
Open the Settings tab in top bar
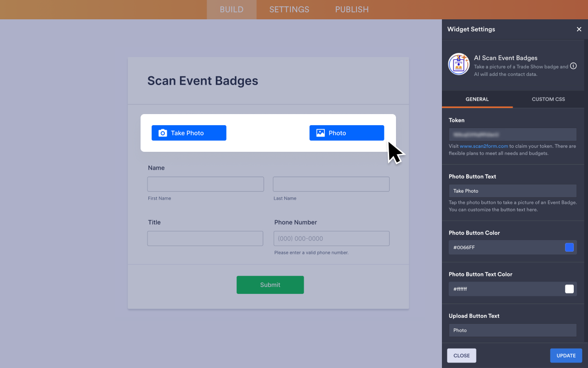coord(289,10)
